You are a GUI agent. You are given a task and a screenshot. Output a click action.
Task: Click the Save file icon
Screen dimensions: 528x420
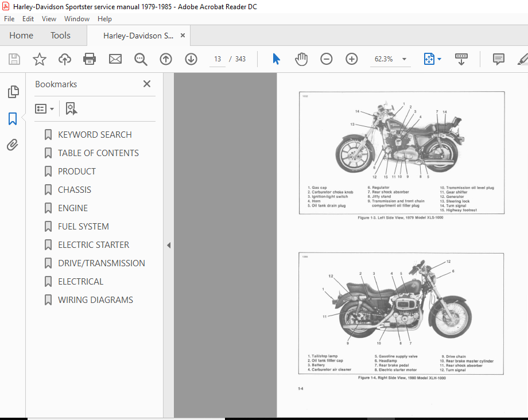click(x=14, y=59)
